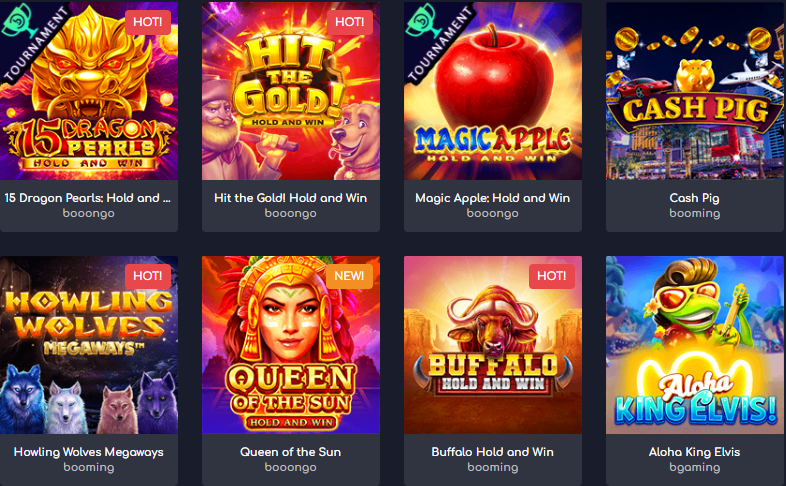
Task: Click the 'Cash Pig' title text
Action: 694,198
